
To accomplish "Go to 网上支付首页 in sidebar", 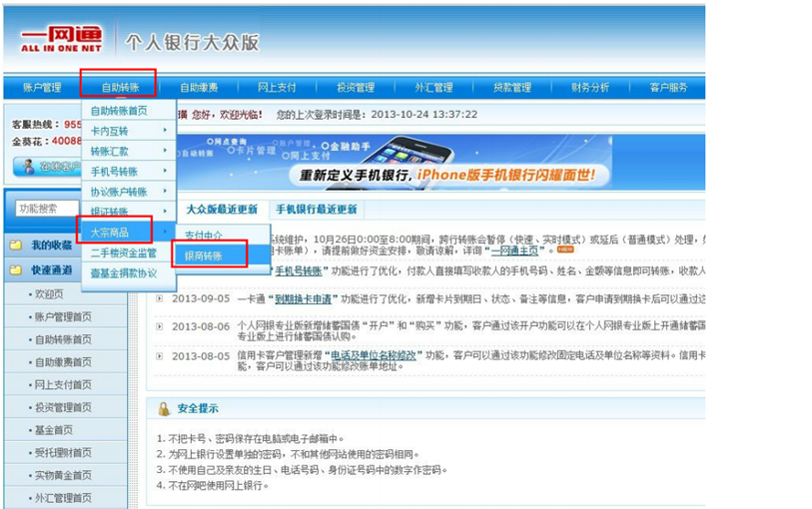I will (63, 384).
